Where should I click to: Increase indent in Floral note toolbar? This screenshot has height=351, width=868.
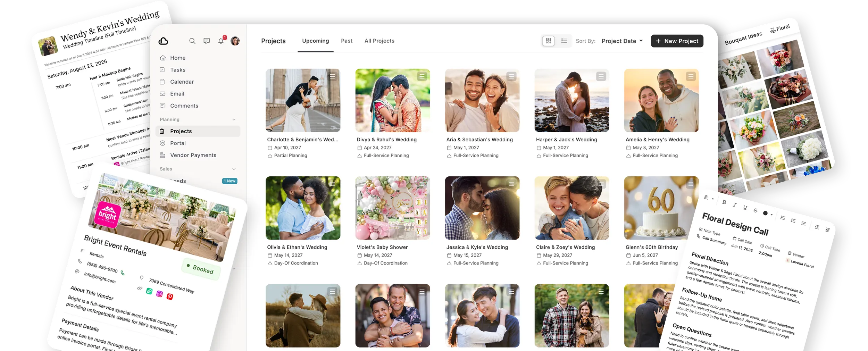tap(817, 227)
